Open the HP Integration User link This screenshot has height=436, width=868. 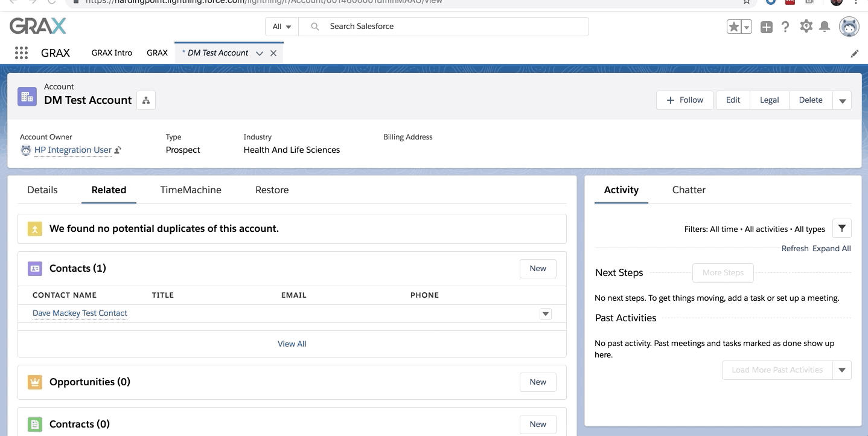(x=73, y=150)
